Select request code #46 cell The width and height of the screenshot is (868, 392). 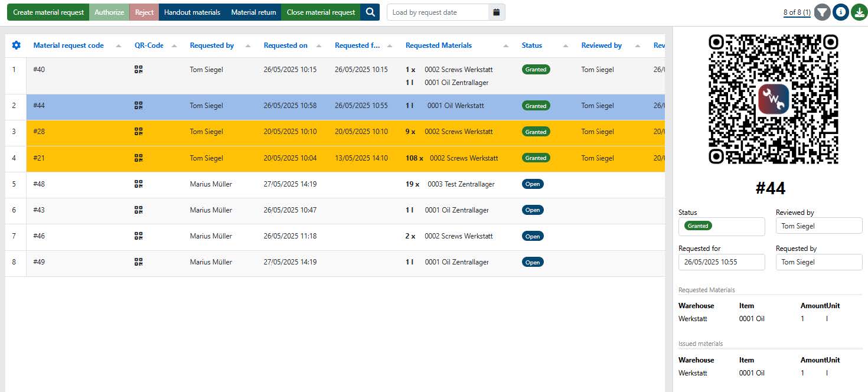[x=39, y=236]
